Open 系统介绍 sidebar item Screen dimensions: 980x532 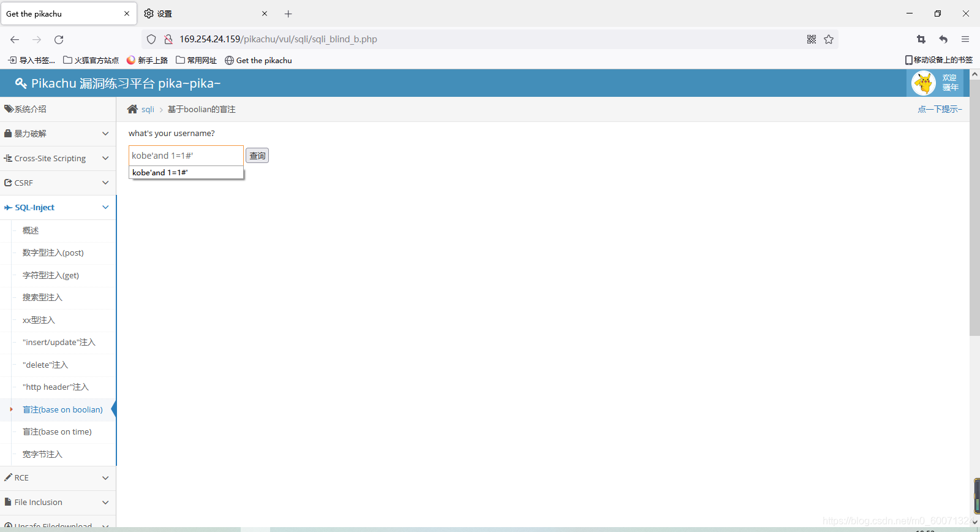click(58, 109)
